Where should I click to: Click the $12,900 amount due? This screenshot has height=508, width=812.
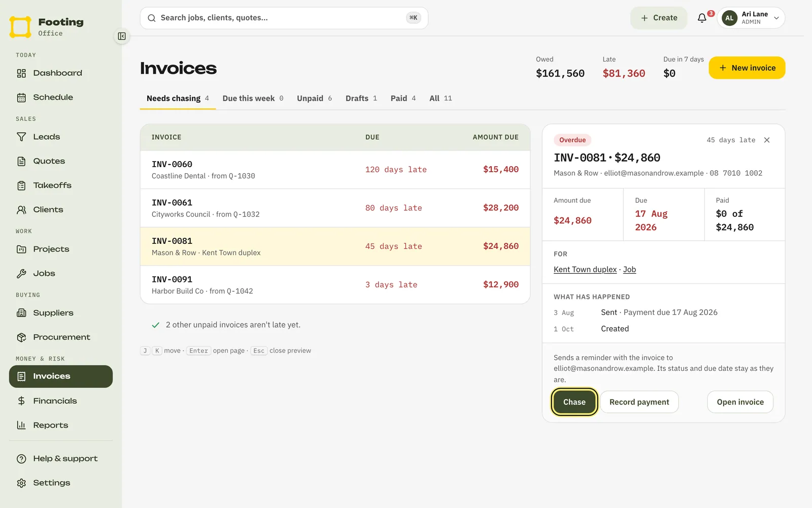[501, 284]
